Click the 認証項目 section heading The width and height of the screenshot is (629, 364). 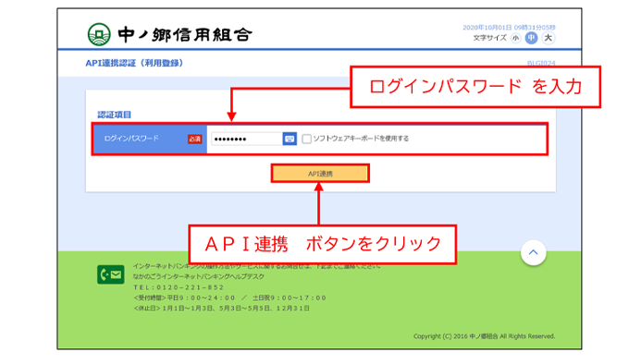[114, 115]
